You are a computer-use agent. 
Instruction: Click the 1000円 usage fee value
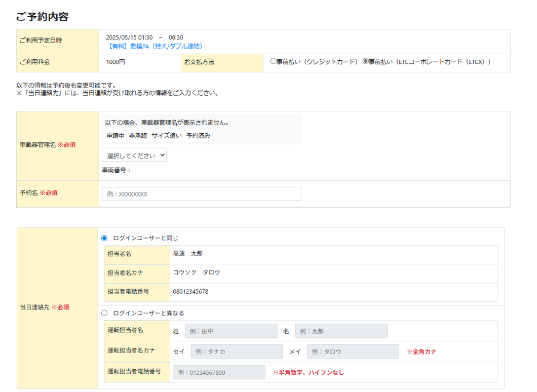coord(116,62)
